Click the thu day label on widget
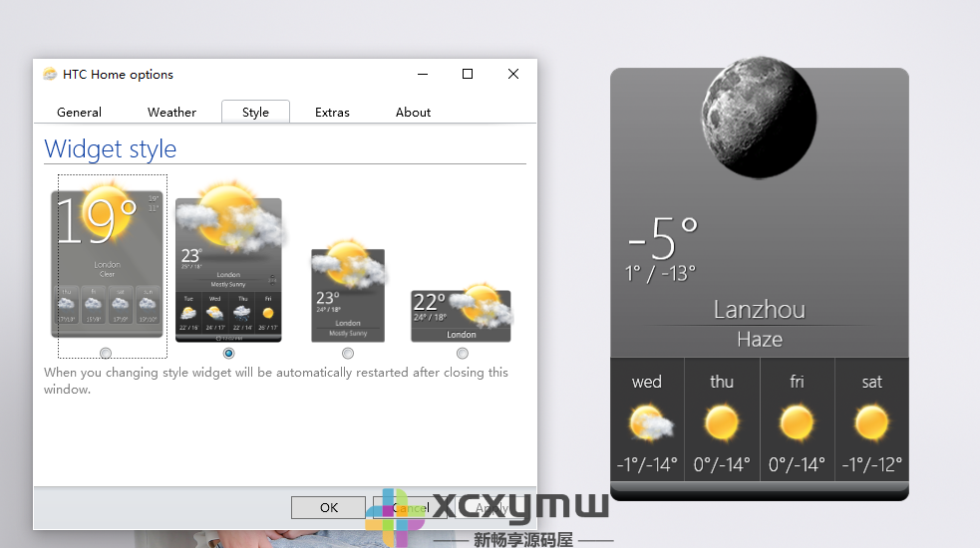Viewport: 980px width, 548px height. [x=722, y=382]
